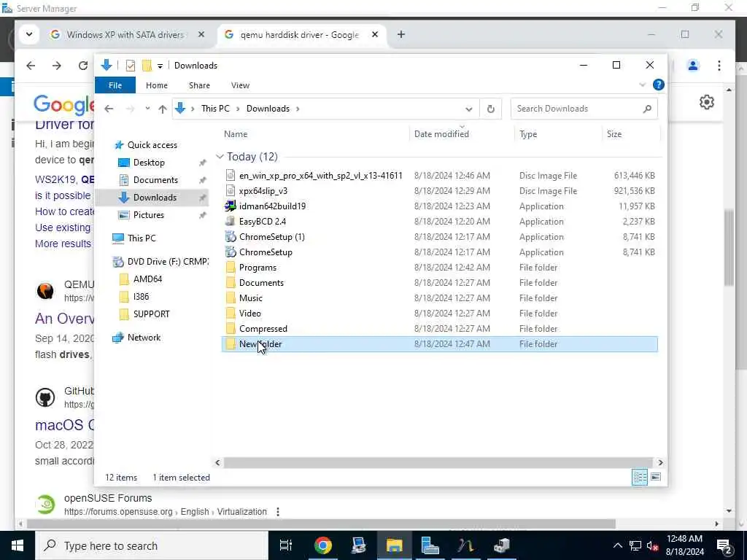Select the Video folder
The height and width of the screenshot is (560, 747).
249,314
